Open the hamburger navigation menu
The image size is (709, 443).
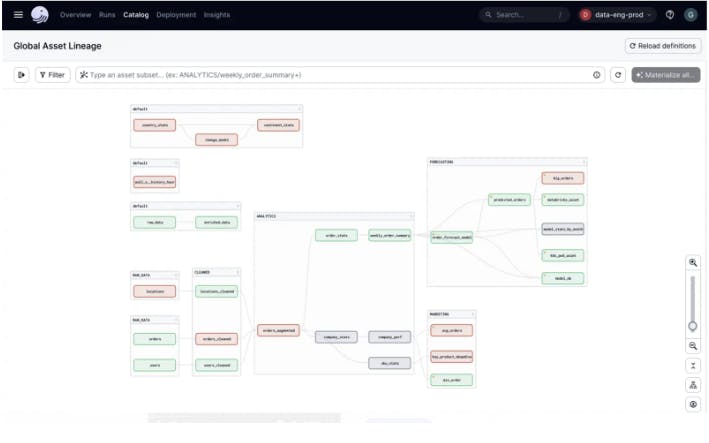(17, 15)
